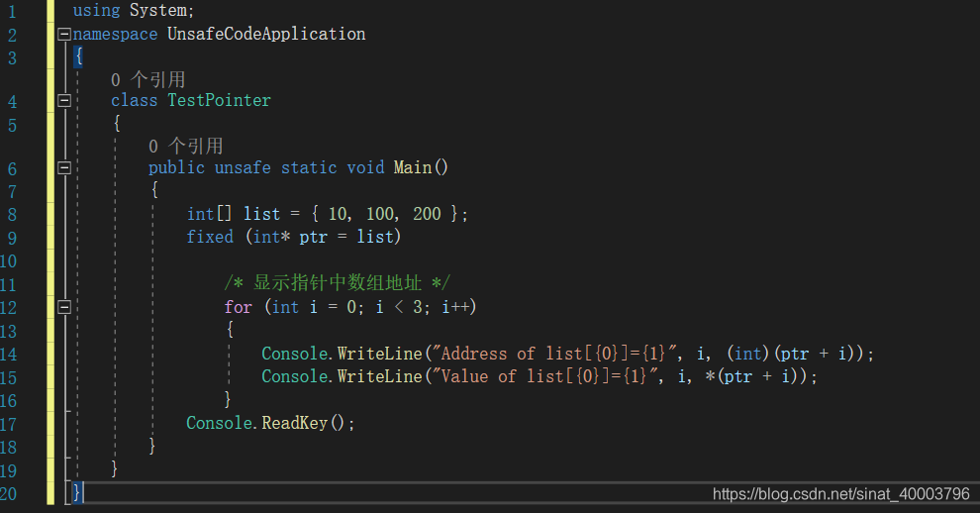Click 'WriteLine' on line 14
This screenshot has width=980, height=513.
(380, 354)
